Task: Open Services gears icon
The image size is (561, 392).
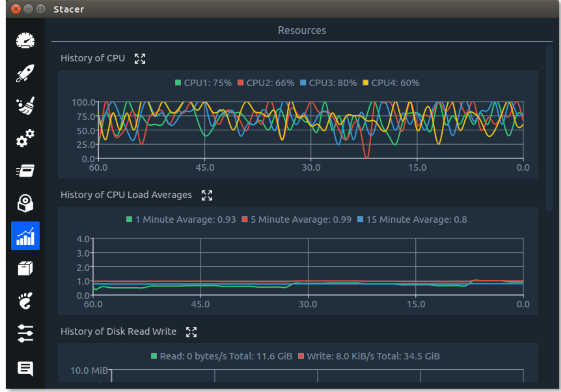Action: pyautogui.click(x=25, y=138)
